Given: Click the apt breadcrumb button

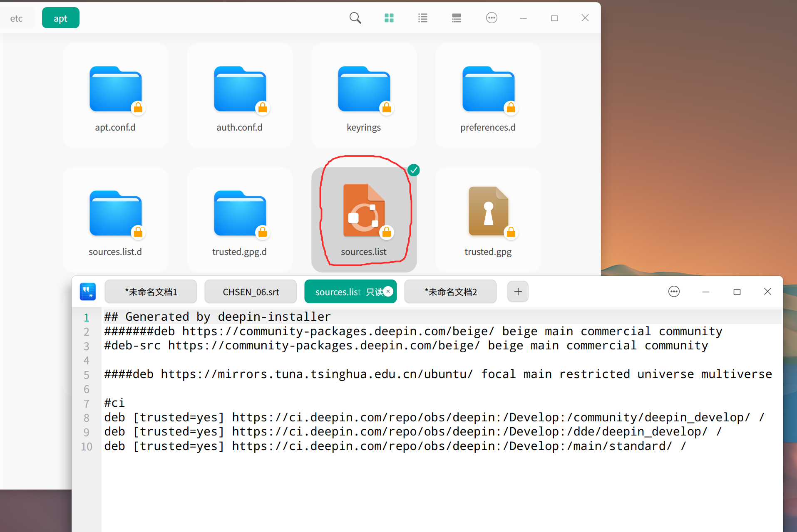Looking at the screenshot, I should coord(61,18).
